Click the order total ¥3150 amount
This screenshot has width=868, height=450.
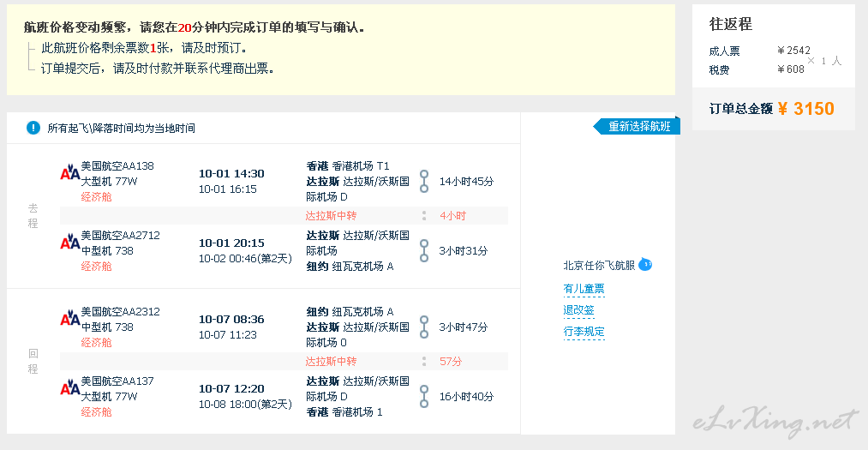coord(805,109)
